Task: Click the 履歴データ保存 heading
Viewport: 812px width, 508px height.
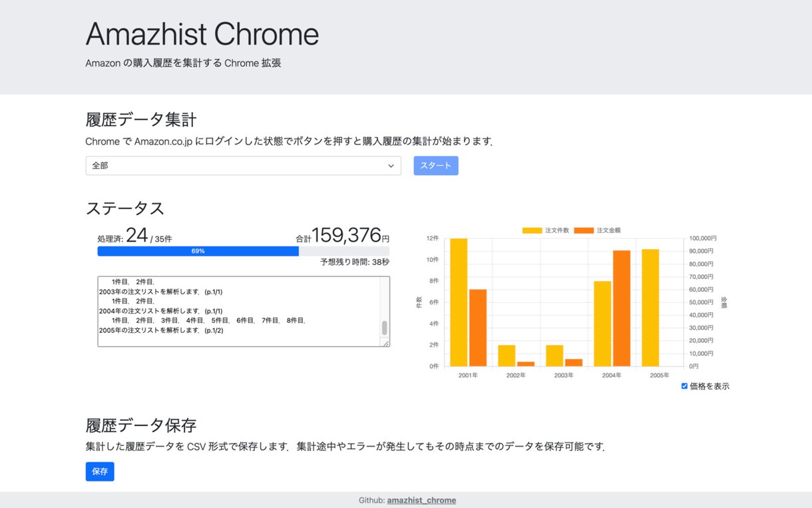Action: [141, 425]
